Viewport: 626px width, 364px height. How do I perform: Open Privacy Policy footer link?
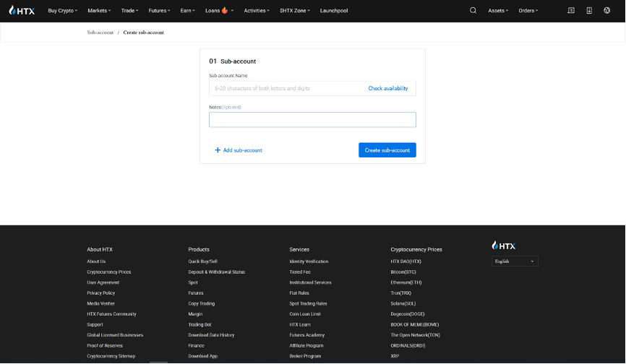[101, 292]
